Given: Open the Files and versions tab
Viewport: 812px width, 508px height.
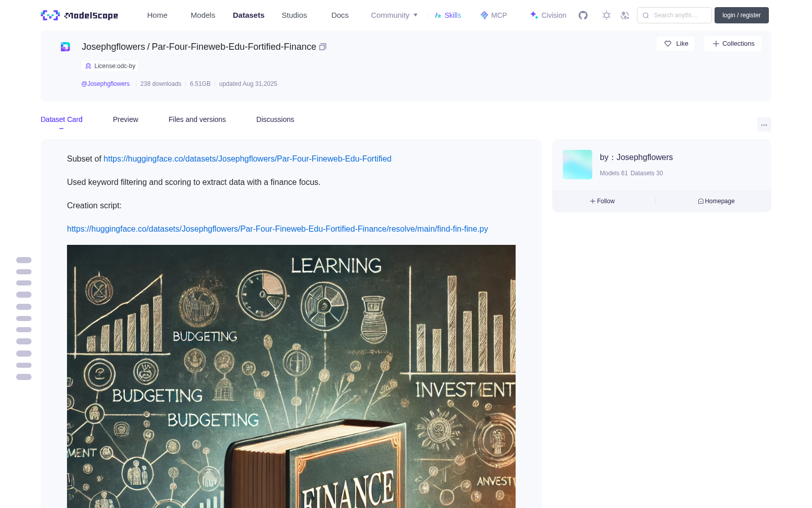Looking at the screenshot, I should pyautogui.click(x=197, y=119).
